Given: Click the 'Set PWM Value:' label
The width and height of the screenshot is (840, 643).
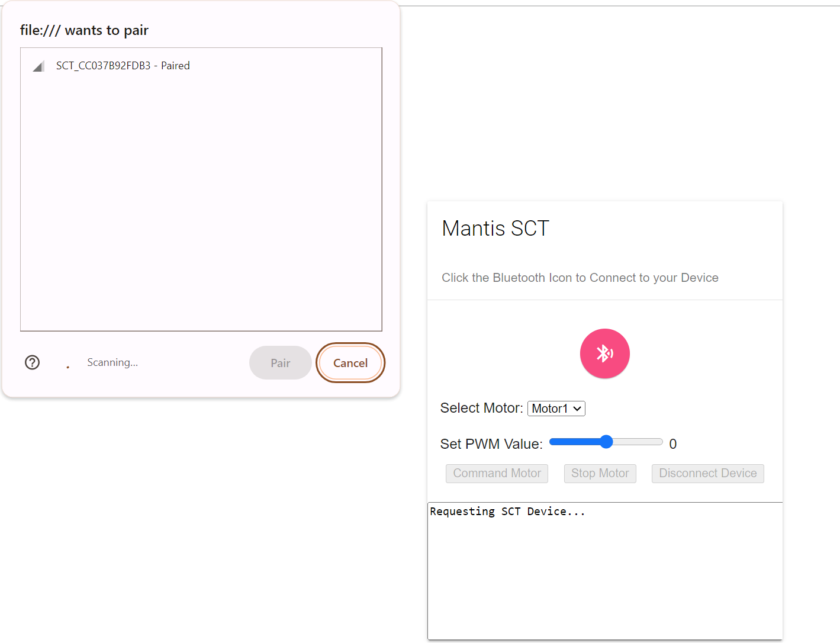Looking at the screenshot, I should (491, 444).
